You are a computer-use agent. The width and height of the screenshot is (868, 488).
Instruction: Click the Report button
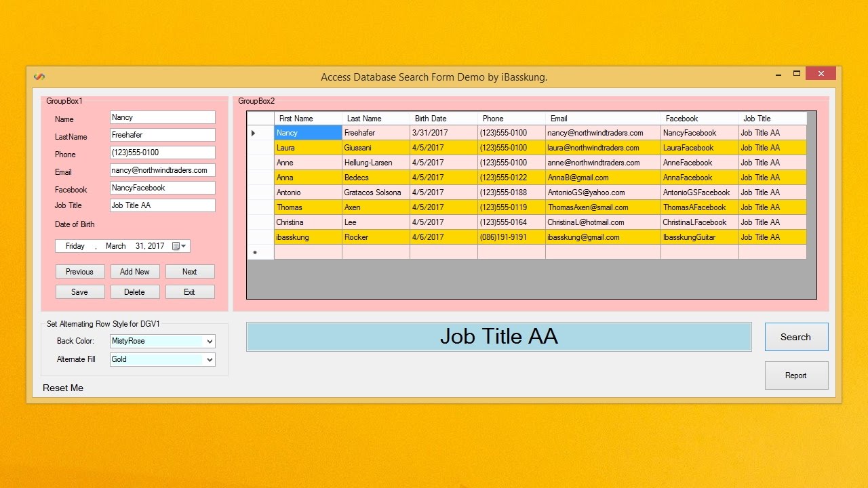coord(796,375)
